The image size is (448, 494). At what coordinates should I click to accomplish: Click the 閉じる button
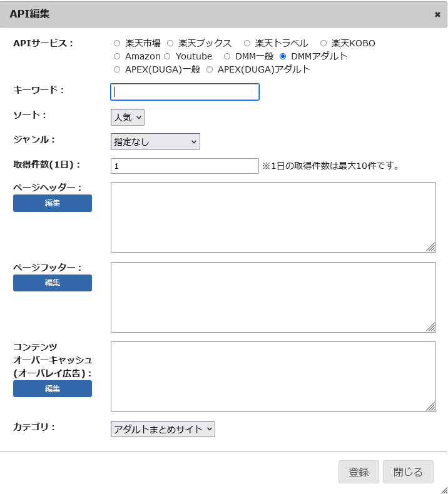pos(408,472)
